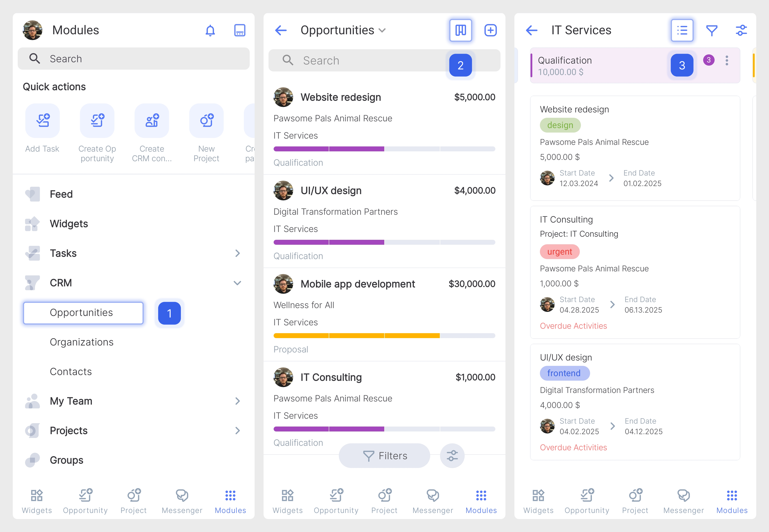Click the user avatar in Modules header
Viewport: 769px width, 532px height.
click(33, 30)
